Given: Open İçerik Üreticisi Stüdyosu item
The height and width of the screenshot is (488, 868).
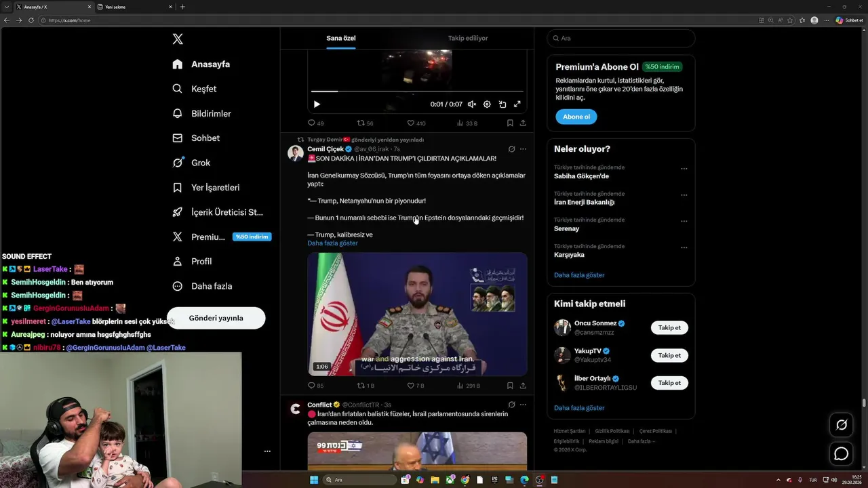Looking at the screenshot, I should (218, 212).
